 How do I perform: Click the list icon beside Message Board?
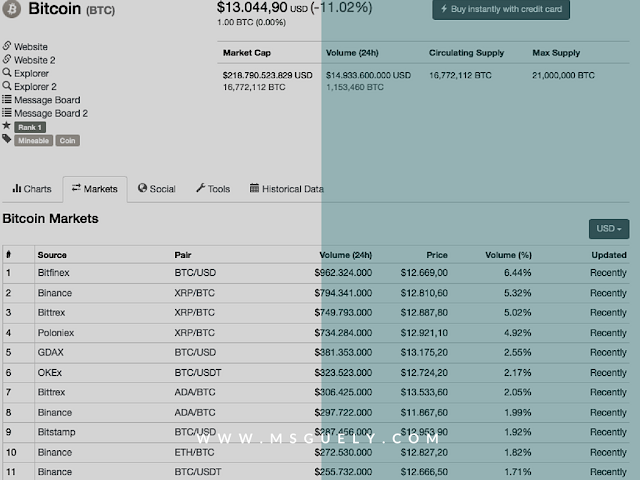pos(7,99)
